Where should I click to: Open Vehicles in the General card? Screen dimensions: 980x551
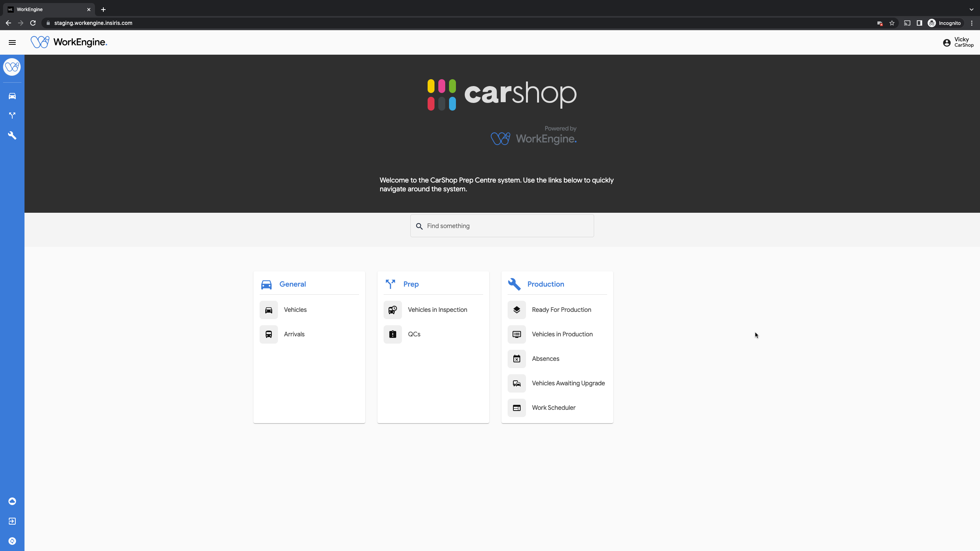295,310
